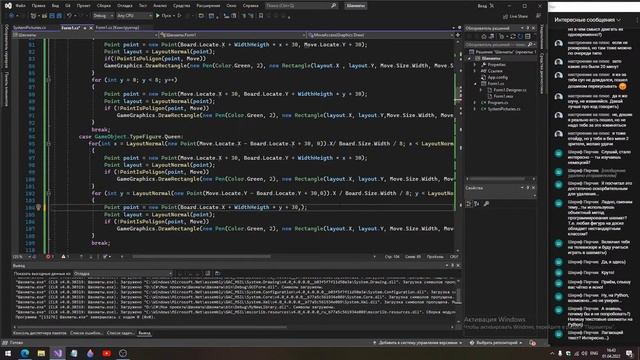640x360 pixels.
Task: Close the Solution Explorer panel
Action: (x=533, y=28)
